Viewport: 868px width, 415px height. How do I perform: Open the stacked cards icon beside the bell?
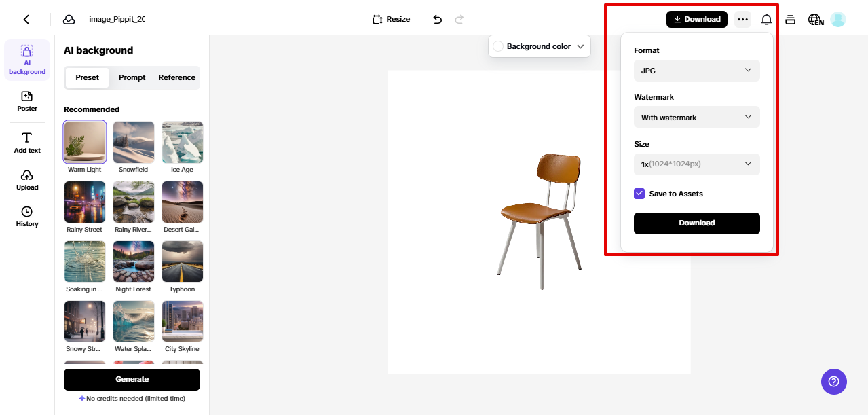[790, 19]
